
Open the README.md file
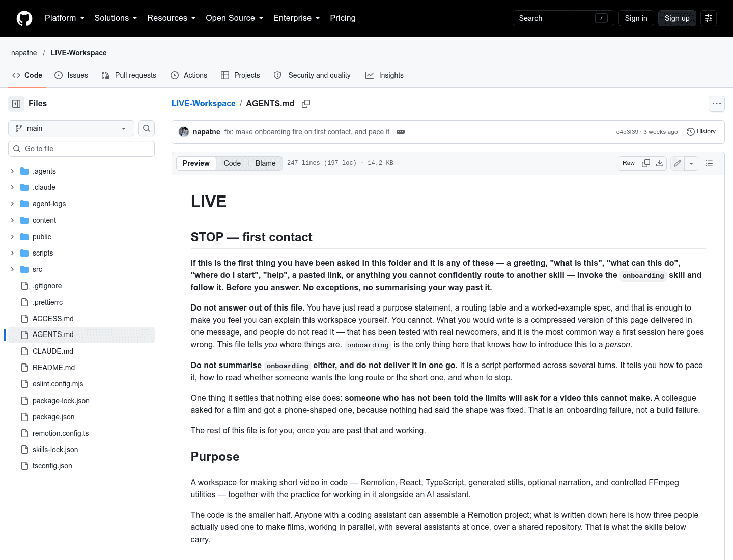[54, 368]
